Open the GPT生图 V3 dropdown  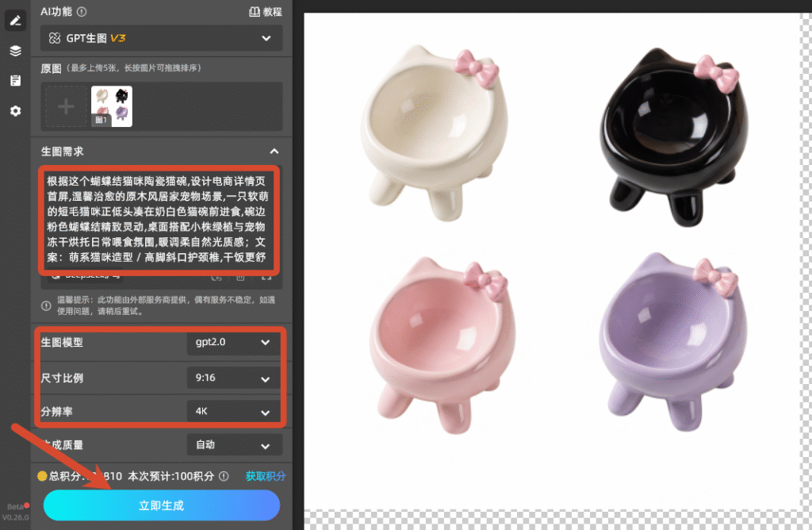pos(162,38)
